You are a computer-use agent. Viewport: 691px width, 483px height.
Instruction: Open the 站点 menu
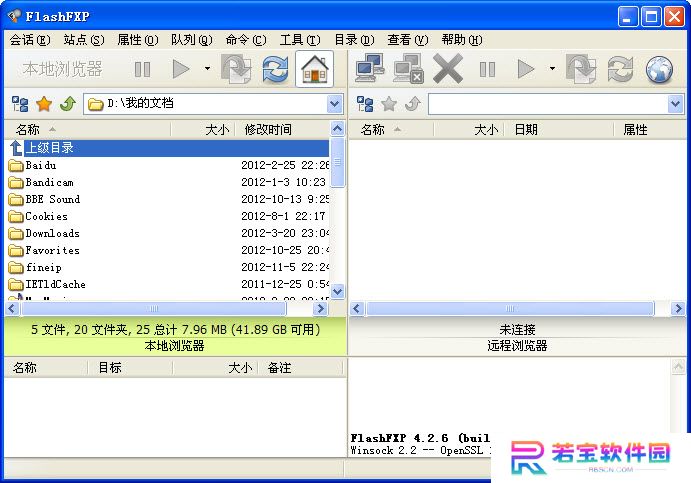coord(84,40)
